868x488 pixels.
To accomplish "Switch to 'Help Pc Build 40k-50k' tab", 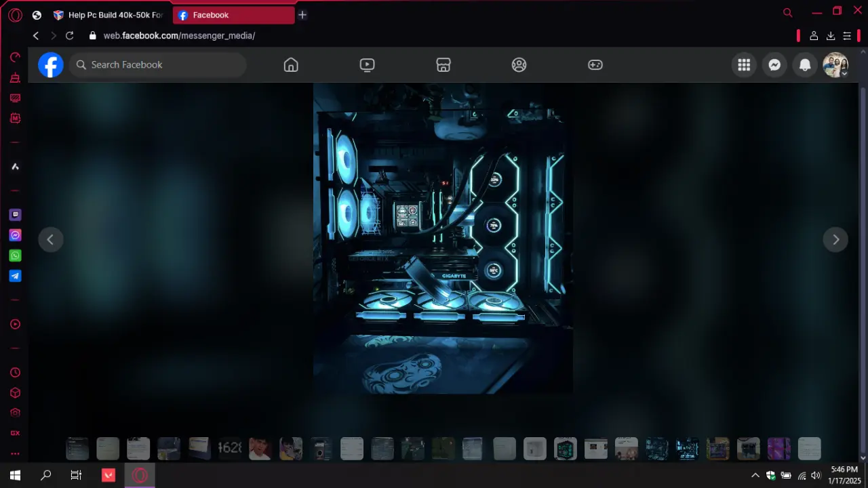I will [109, 15].
